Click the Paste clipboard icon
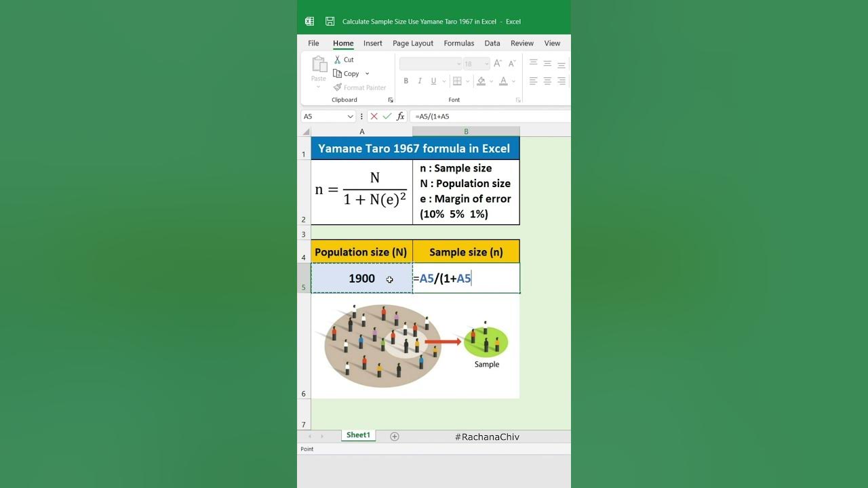The height and width of the screenshot is (488, 868). (319, 64)
